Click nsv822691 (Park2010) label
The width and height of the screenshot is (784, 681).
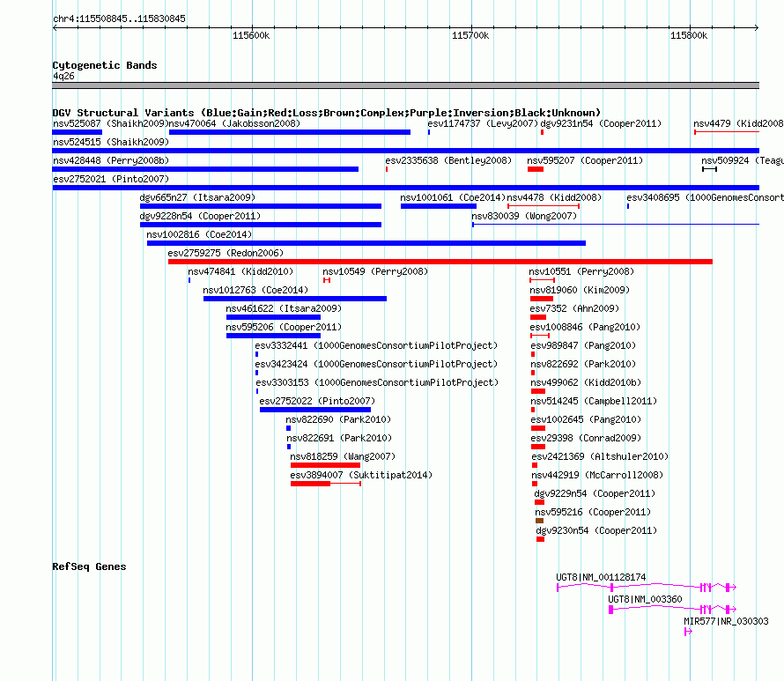click(339, 438)
